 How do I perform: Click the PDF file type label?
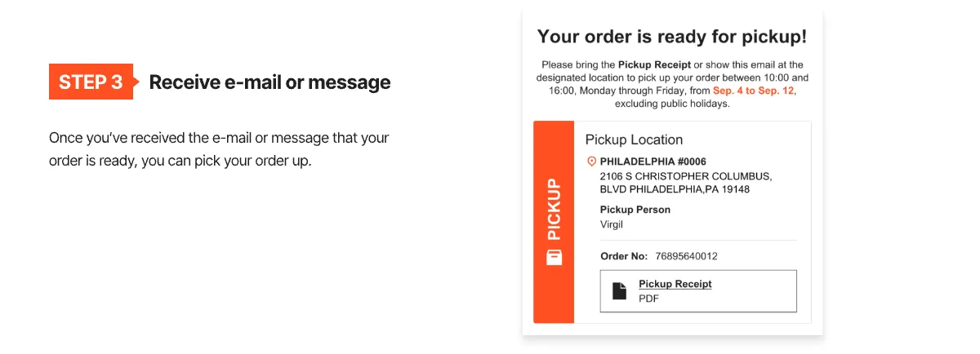(x=648, y=299)
